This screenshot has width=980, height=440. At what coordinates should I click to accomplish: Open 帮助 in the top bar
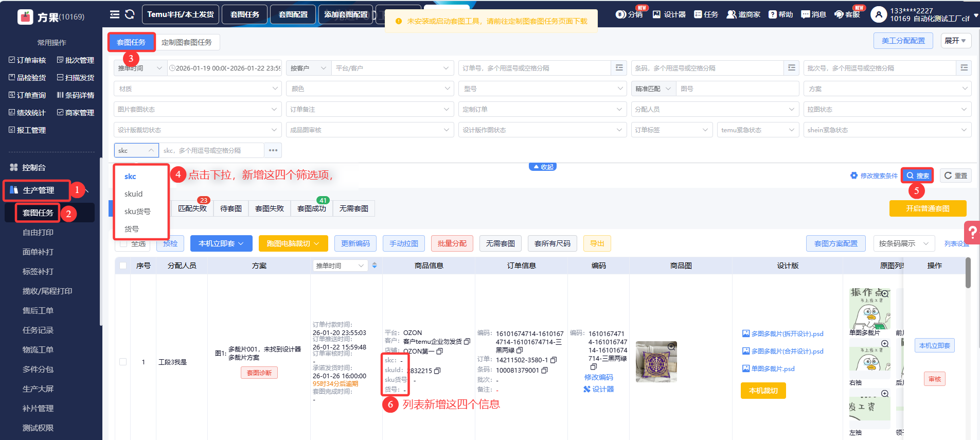pos(781,14)
